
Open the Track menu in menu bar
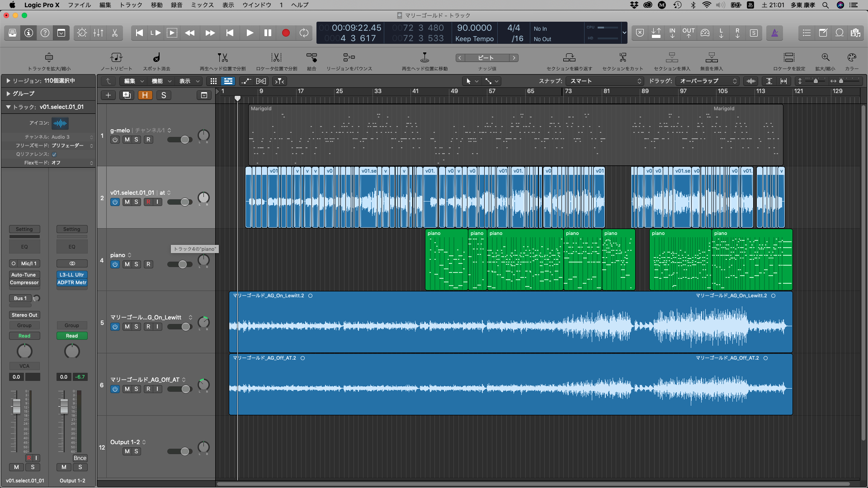pos(131,5)
